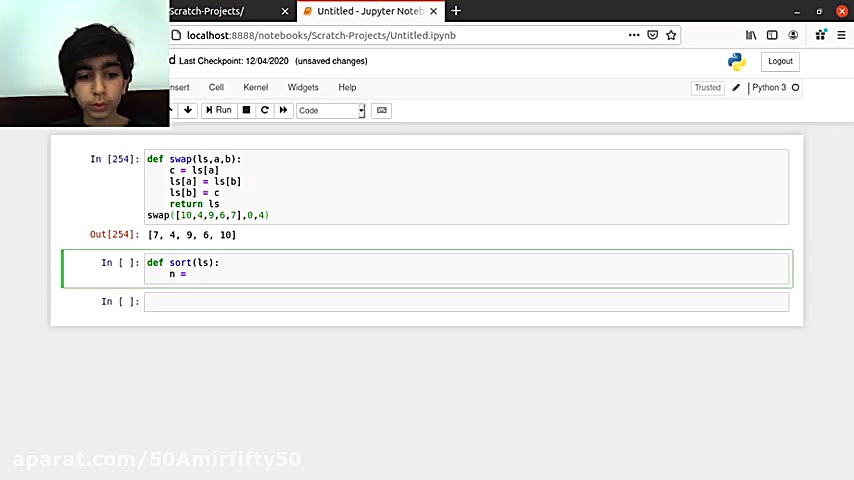Open the Cell menu
The height and width of the screenshot is (480, 854).
(x=216, y=87)
